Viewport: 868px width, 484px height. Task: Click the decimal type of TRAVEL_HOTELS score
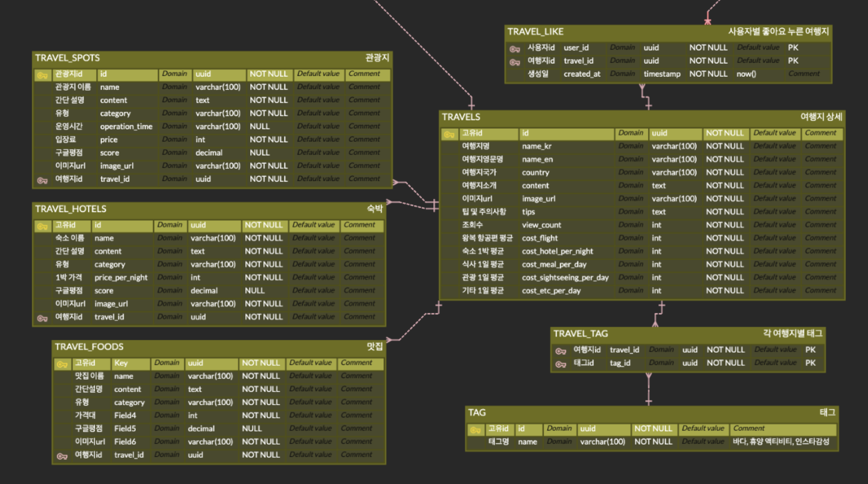(204, 290)
